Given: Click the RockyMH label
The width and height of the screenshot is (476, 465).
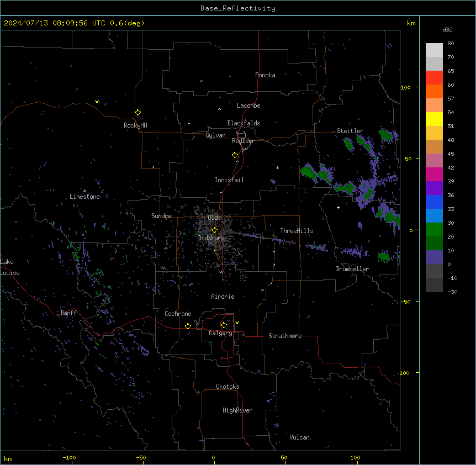Looking at the screenshot, I should [135, 125].
